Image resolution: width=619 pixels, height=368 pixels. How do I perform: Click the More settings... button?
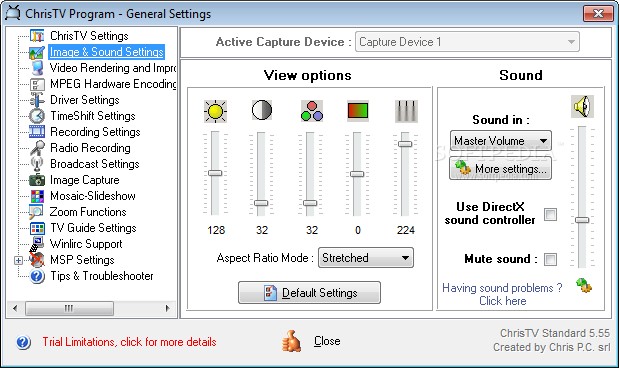click(x=501, y=169)
